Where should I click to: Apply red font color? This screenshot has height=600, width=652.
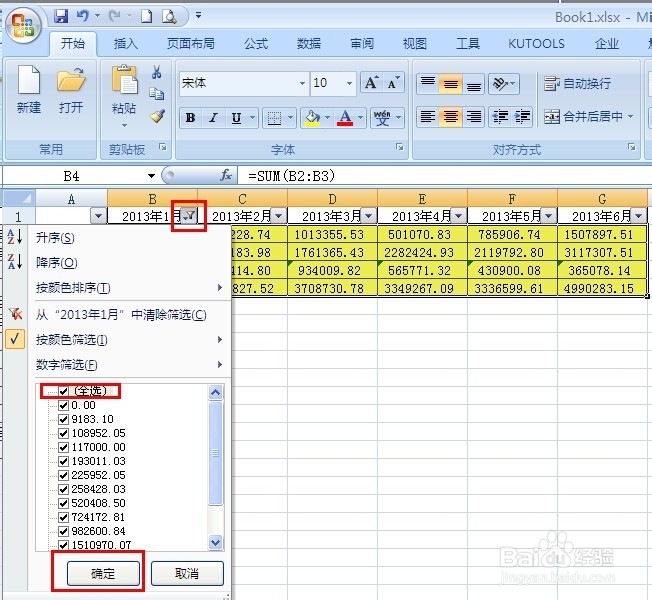(345, 118)
